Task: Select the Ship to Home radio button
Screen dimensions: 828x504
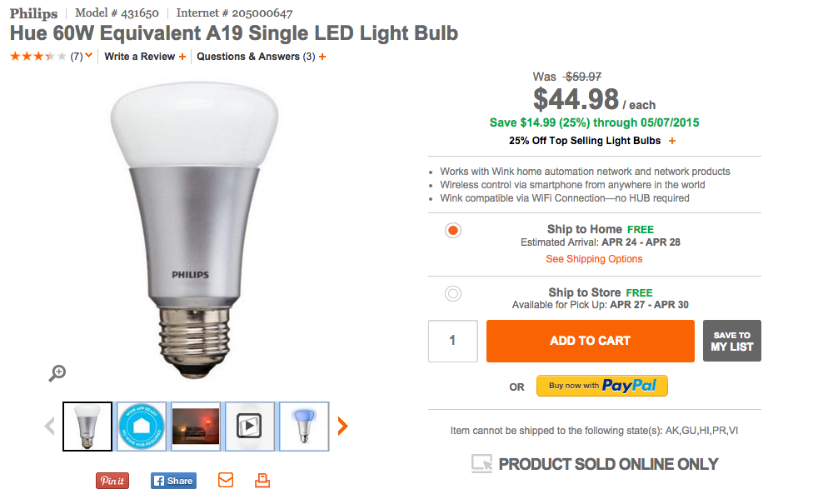Action: [x=453, y=231]
